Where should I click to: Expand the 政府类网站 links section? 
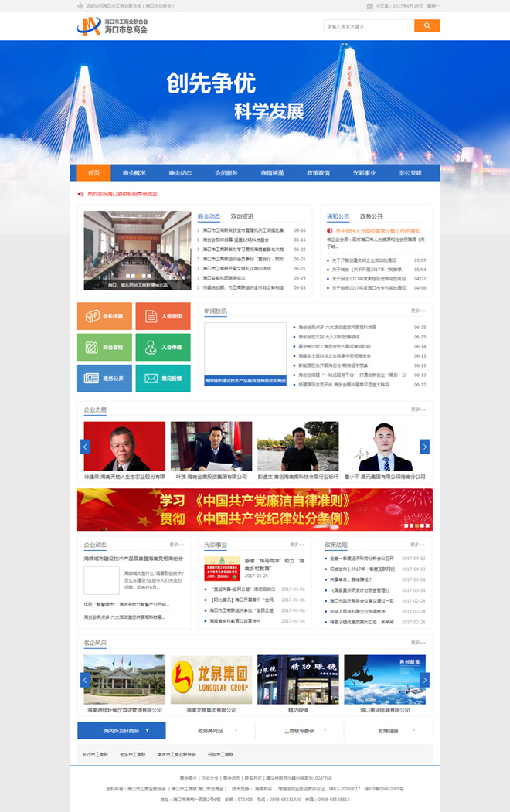210,730
